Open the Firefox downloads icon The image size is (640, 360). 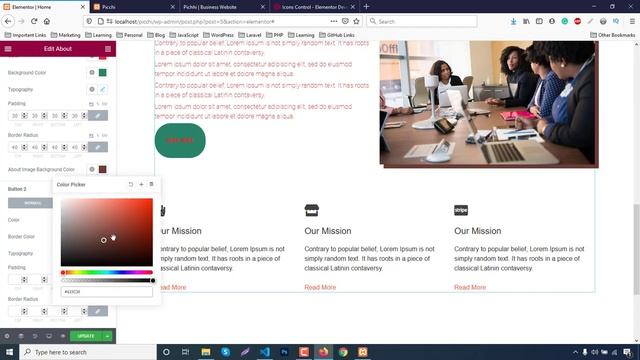513,21
